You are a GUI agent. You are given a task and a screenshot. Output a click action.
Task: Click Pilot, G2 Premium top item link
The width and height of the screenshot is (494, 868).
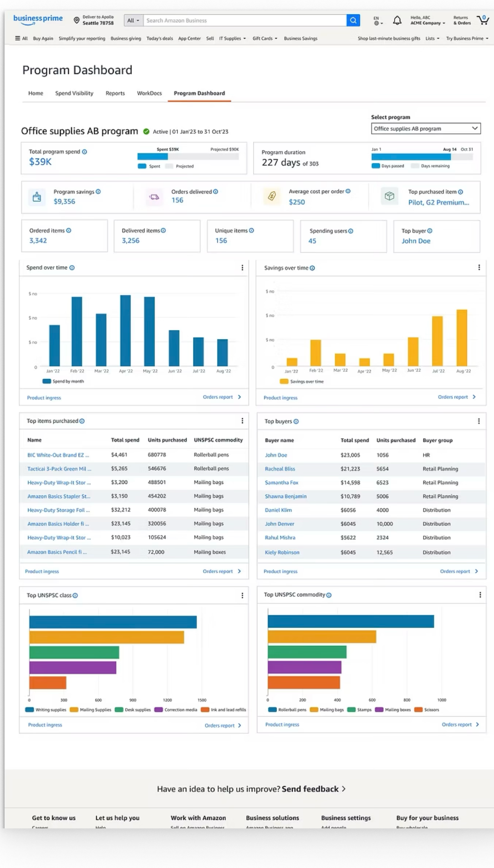point(438,202)
